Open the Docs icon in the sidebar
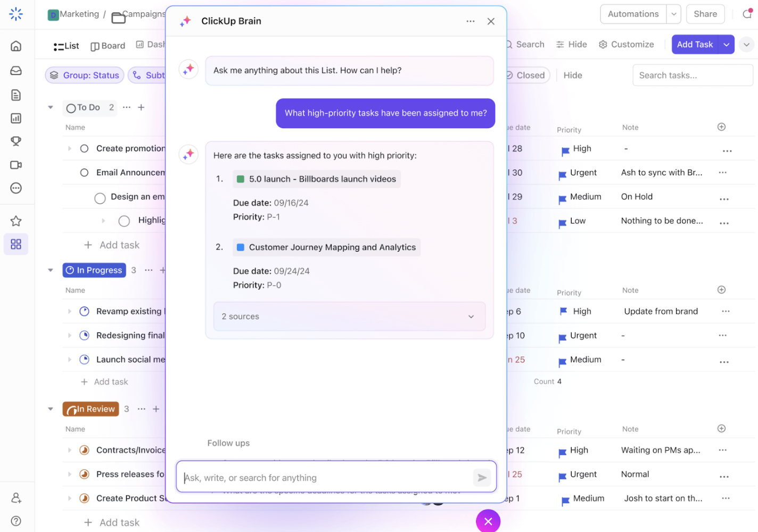Image resolution: width=758 pixels, height=532 pixels. click(16, 95)
